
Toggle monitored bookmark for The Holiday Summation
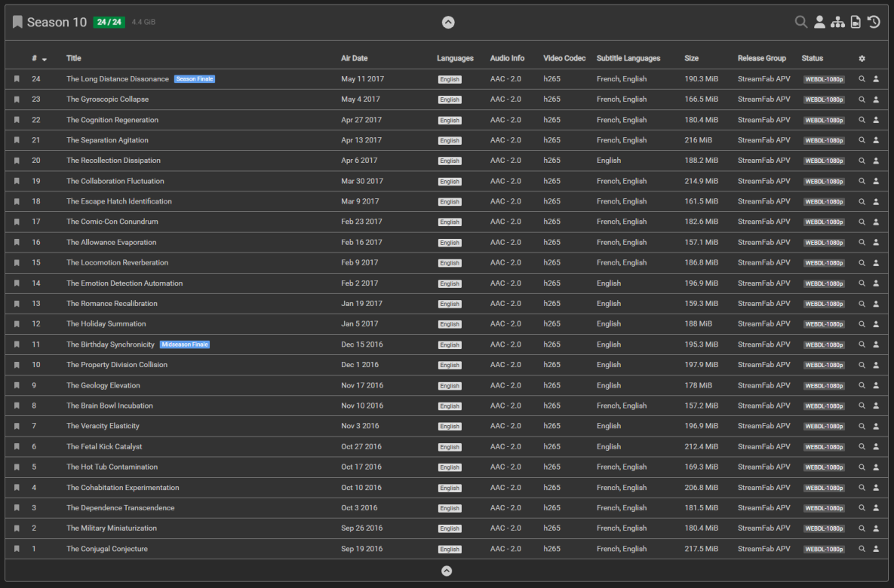(17, 324)
